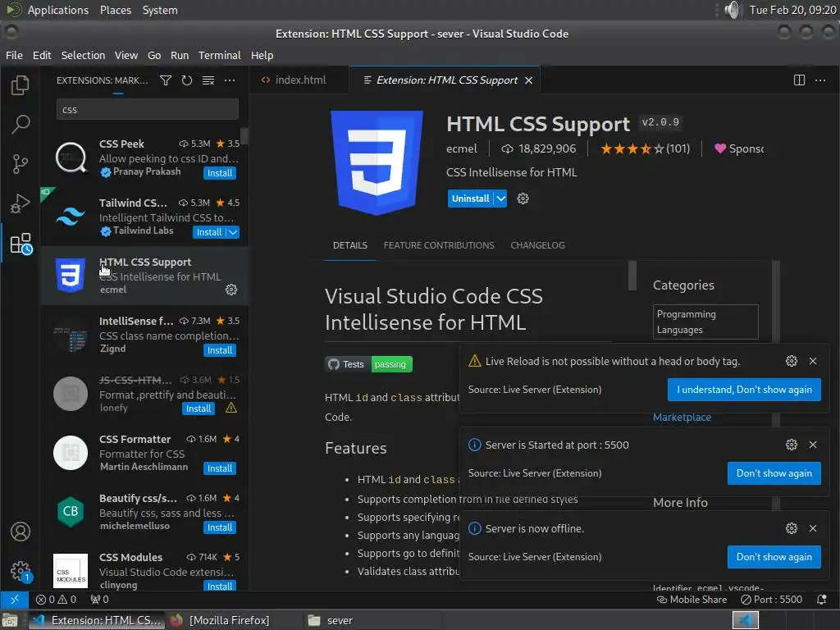
Task: Select the Extensions view icon
Action: pyautogui.click(x=21, y=244)
